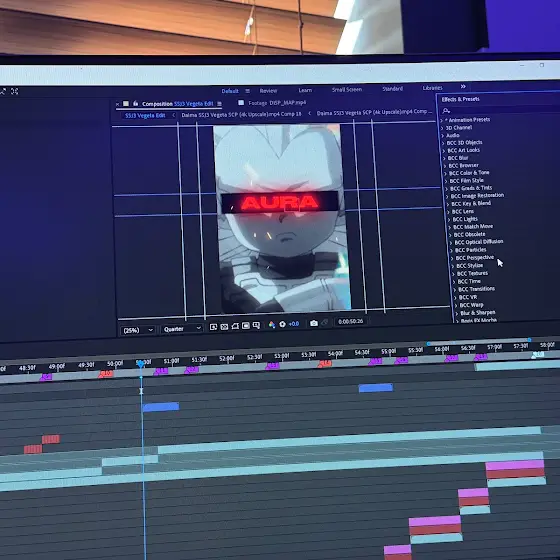Click the region of interest icon
The width and height of the screenshot is (560, 560).
246,325
